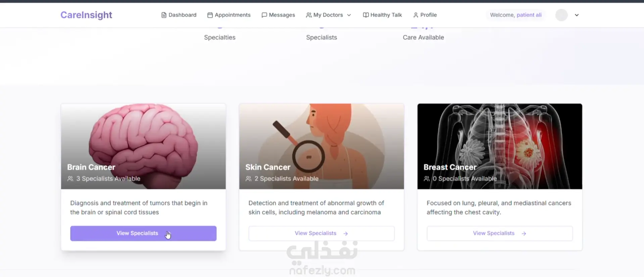Click arrow icon on Breast Cancer View Specialists
This screenshot has height=277, width=644.
pyautogui.click(x=524, y=233)
